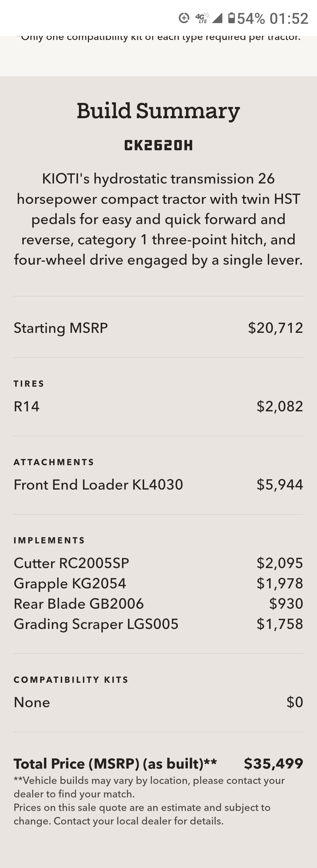Select the Grapple KG2054 implement
This screenshot has height=868, width=317.
[70, 583]
